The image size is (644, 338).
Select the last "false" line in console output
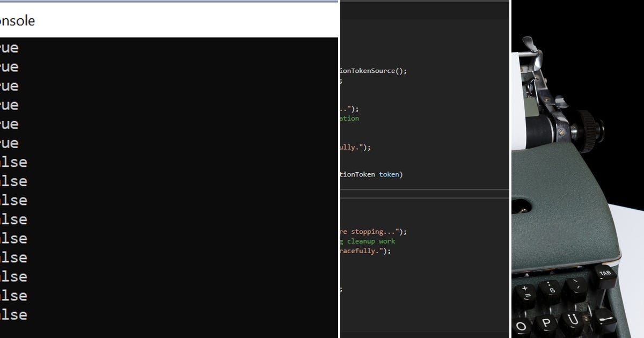[x=14, y=315]
